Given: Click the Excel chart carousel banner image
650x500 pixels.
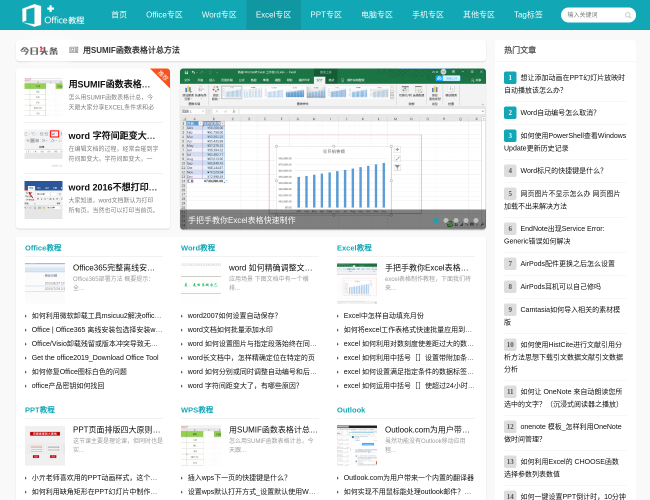Looking at the screenshot, I should click(x=333, y=148).
